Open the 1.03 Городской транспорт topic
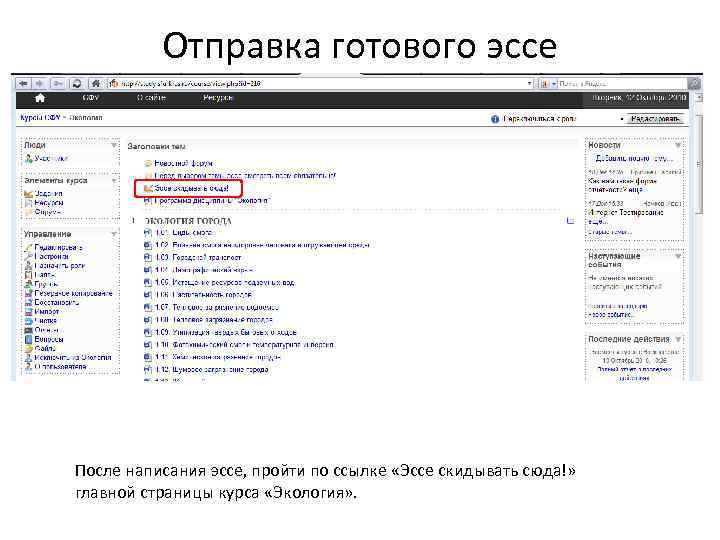The width and height of the screenshot is (720, 540). point(198,258)
